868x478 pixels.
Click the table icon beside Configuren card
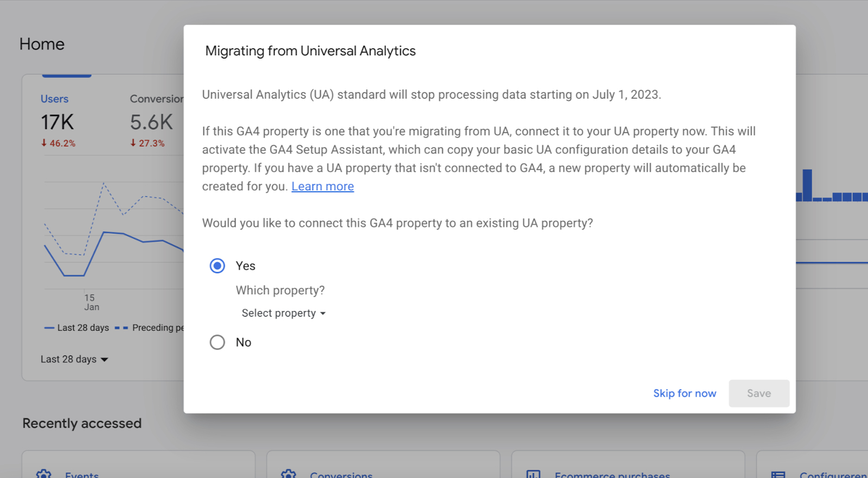pyautogui.click(x=778, y=474)
